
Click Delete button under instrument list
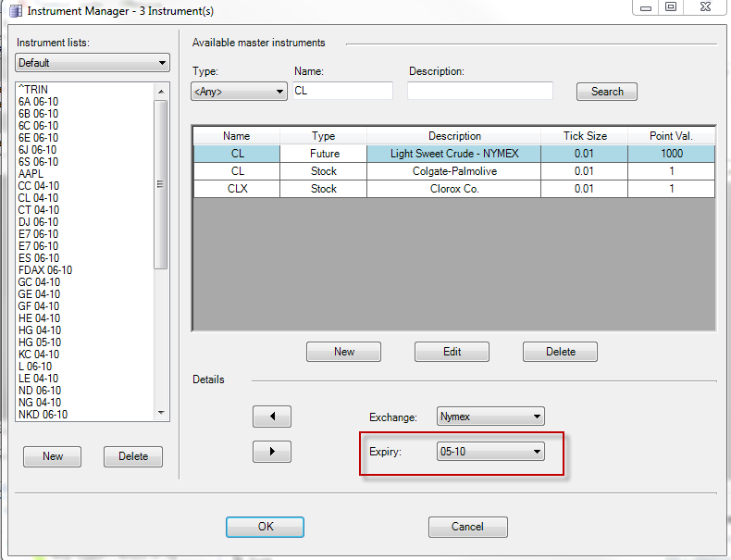coord(133,456)
